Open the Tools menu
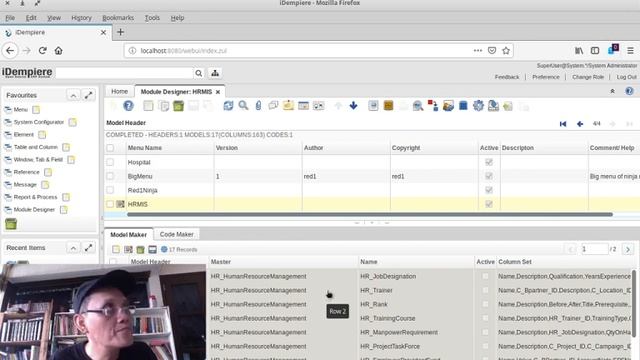 (152, 18)
